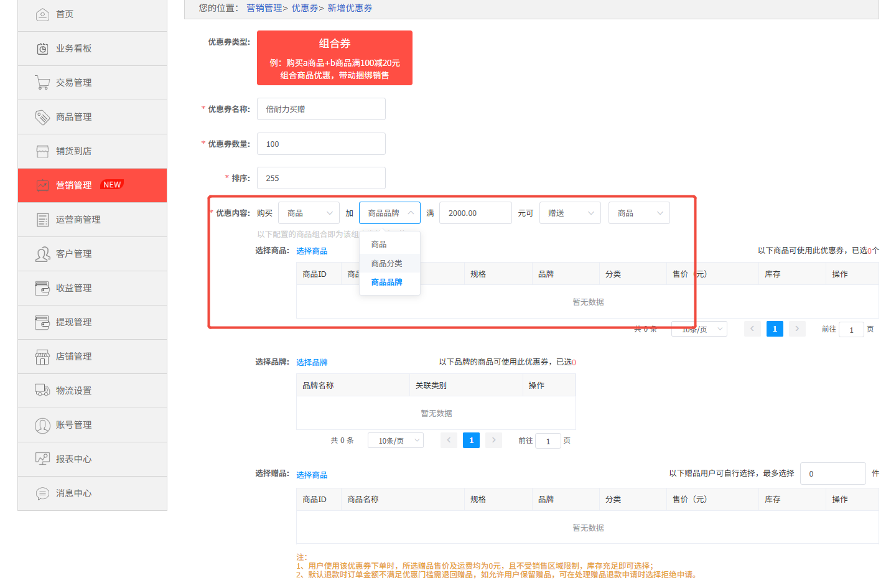
Task: Open the 10条/页 page size selector
Action: 699,329
